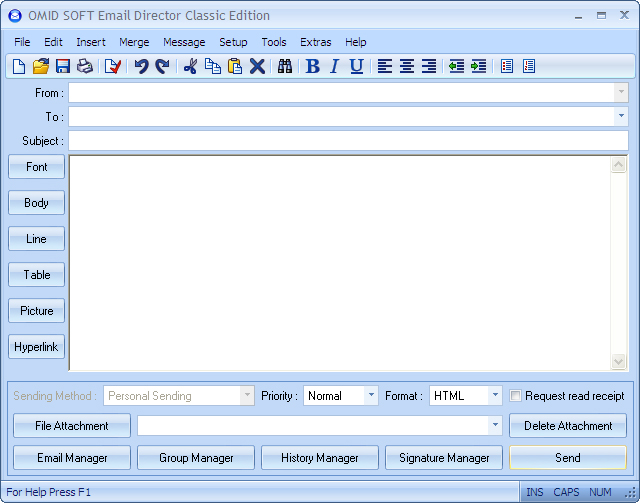Open the Signature Manager
This screenshot has width=640, height=503.
point(444,458)
